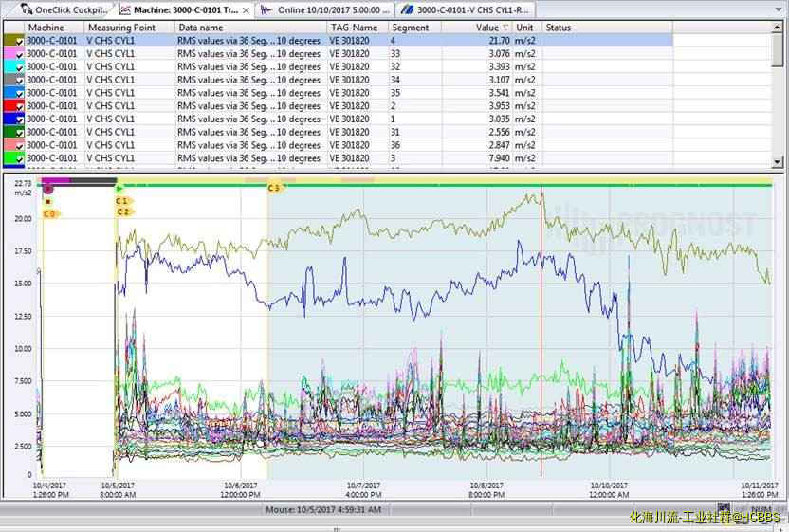This screenshot has height=532, width=789.
Task: Select the value cell 3.076
Action: 476,53
